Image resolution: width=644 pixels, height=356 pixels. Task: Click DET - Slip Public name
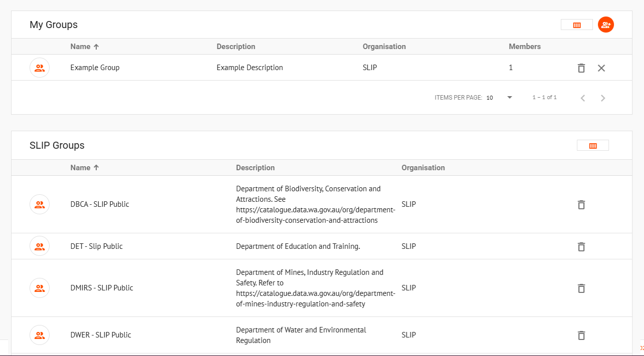(96, 246)
